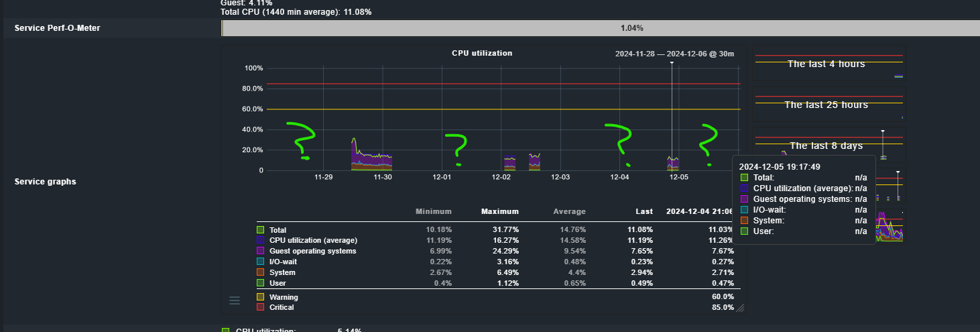Click the pin marker atop the white vertical line
The image size is (980, 332).
[x=671, y=62]
